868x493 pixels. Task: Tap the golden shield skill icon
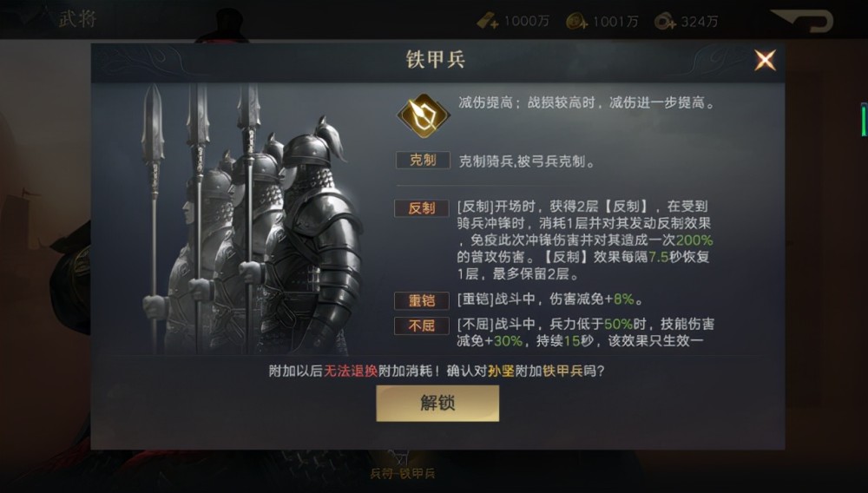point(424,115)
